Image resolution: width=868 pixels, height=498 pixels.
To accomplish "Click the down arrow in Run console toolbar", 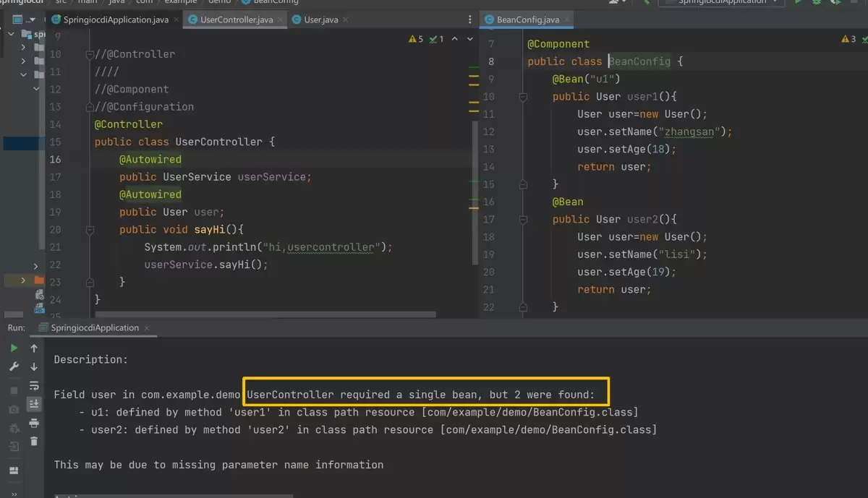I will point(34,367).
